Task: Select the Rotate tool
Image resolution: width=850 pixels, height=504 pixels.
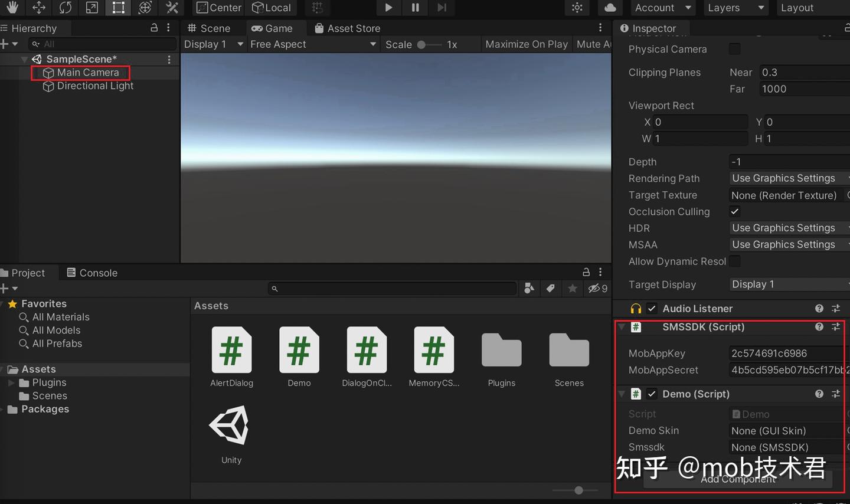Action: pyautogui.click(x=66, y=8)
